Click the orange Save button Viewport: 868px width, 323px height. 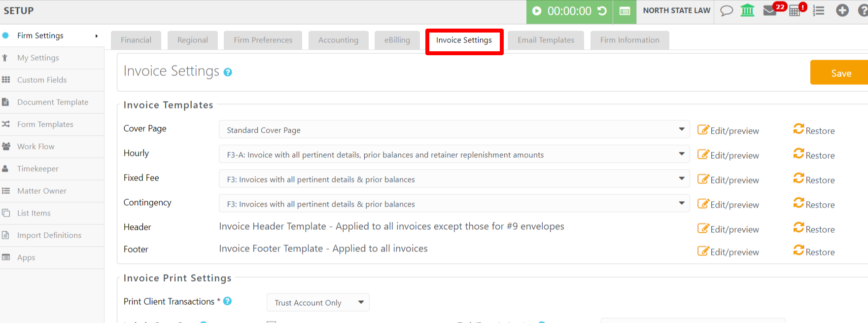840,72
